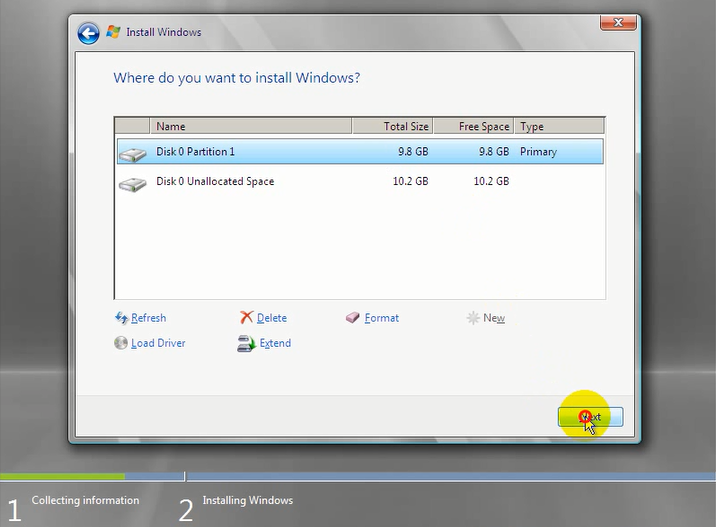Click the Install Windows title text
This screenshot has height=527, width=716.
[x=163, y=32]
